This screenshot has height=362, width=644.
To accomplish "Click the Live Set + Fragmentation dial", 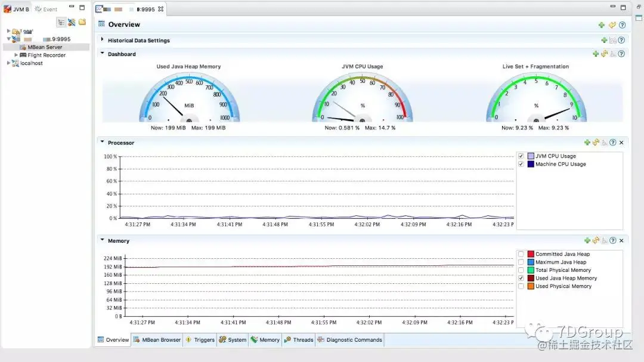I will point(536,97).
